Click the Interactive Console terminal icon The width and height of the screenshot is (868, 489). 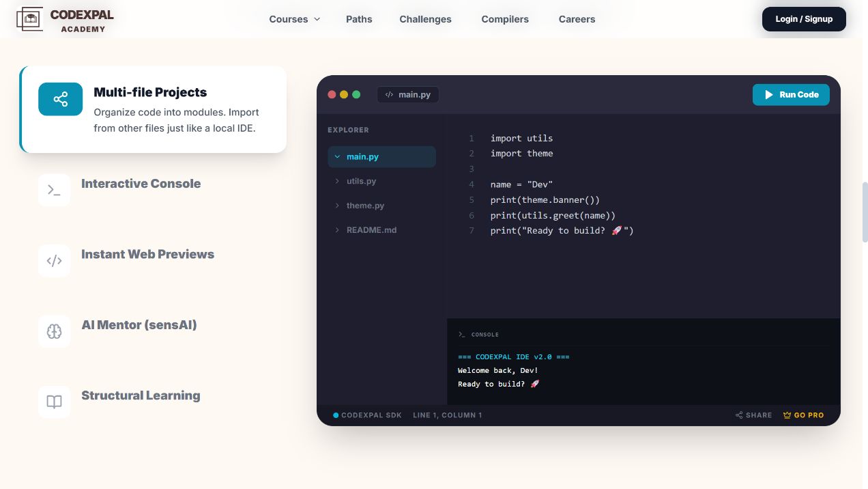point(55,190)
